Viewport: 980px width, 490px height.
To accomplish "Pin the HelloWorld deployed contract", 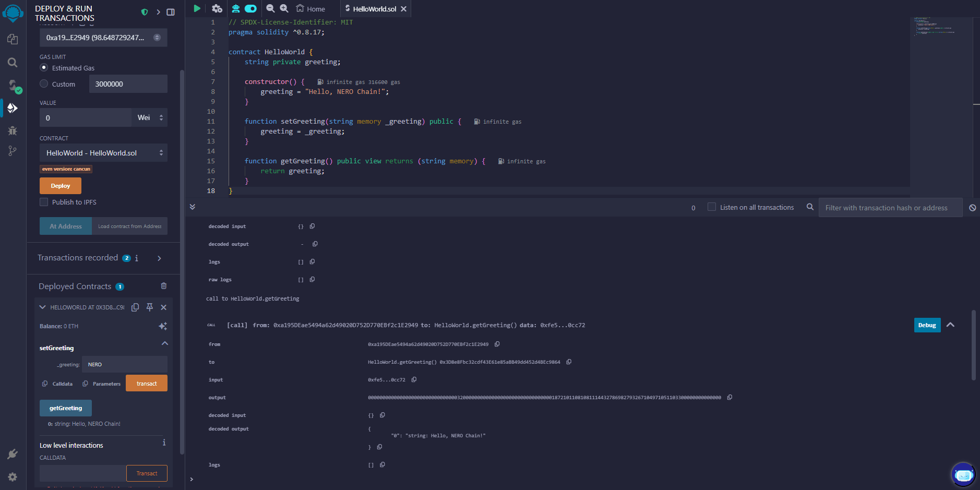I will [x=150, y=307].
